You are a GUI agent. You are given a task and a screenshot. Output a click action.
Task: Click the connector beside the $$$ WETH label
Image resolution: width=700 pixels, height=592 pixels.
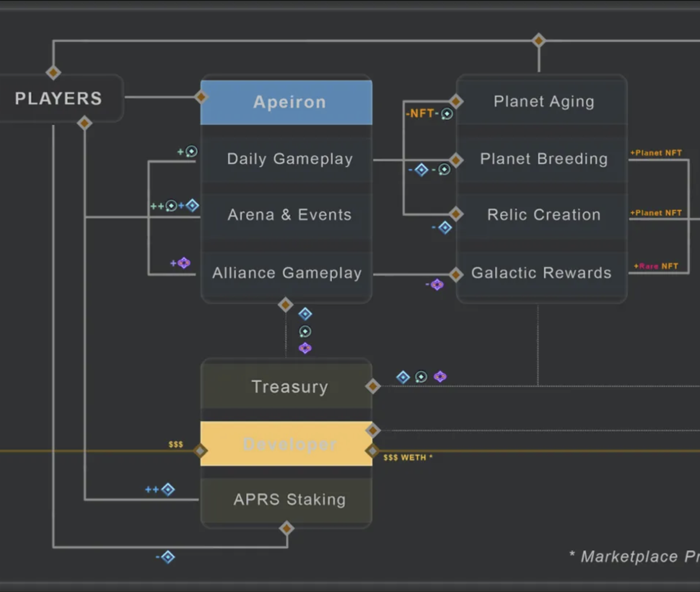tap(372, 451)
